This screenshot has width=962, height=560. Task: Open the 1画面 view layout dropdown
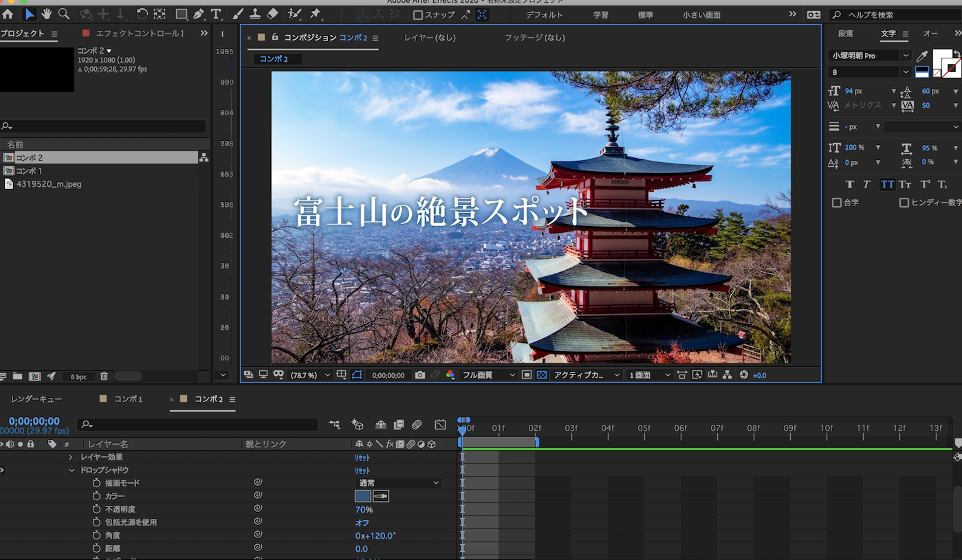point(650,375)
